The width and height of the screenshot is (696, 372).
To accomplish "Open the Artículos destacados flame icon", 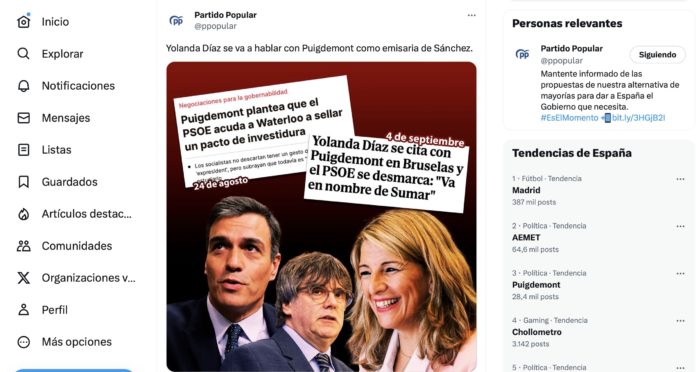I will [24, 214].
